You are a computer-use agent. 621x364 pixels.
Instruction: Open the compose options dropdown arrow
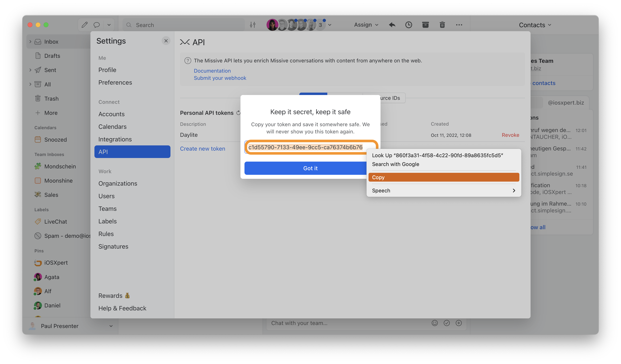pyautogui.click(x=109, y=25)
